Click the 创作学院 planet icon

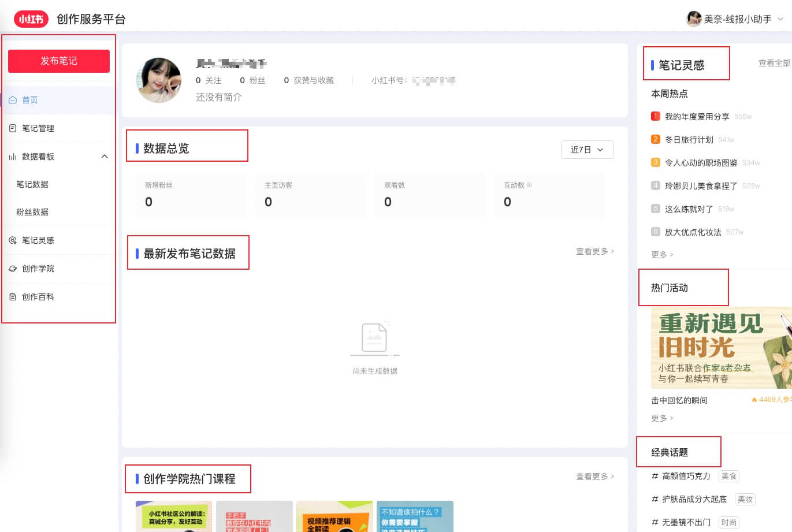point(13,269)
